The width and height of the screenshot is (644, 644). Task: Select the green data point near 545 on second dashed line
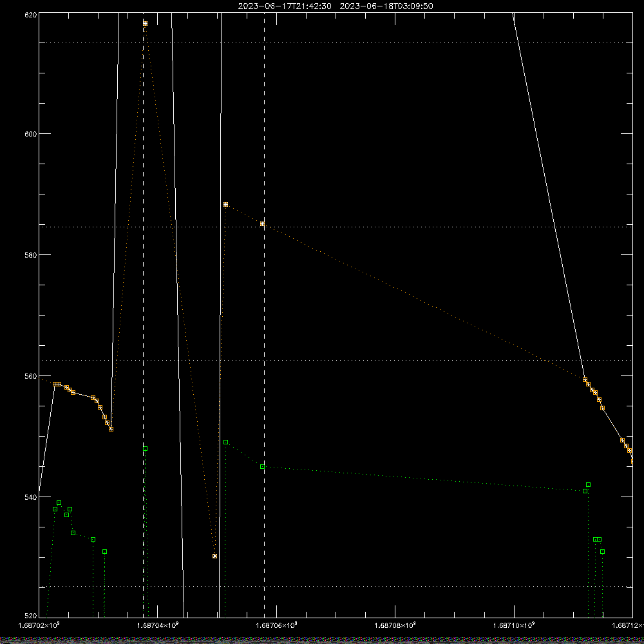(x=262, y=466)
